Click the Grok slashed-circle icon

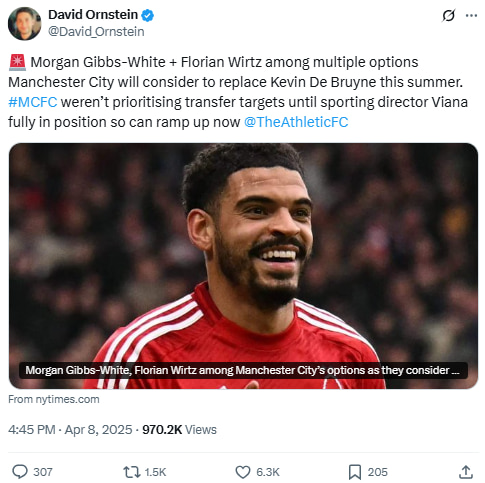[x=448, y=15]
